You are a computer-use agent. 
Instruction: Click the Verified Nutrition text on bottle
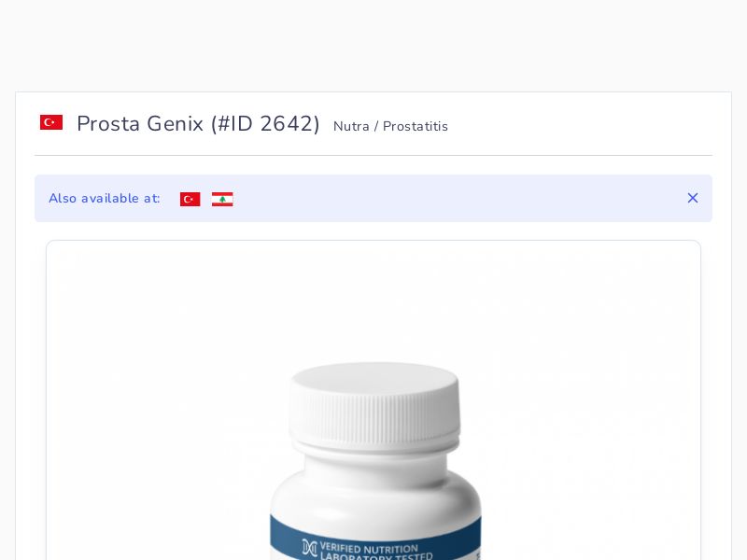click(x=369, y=548)
